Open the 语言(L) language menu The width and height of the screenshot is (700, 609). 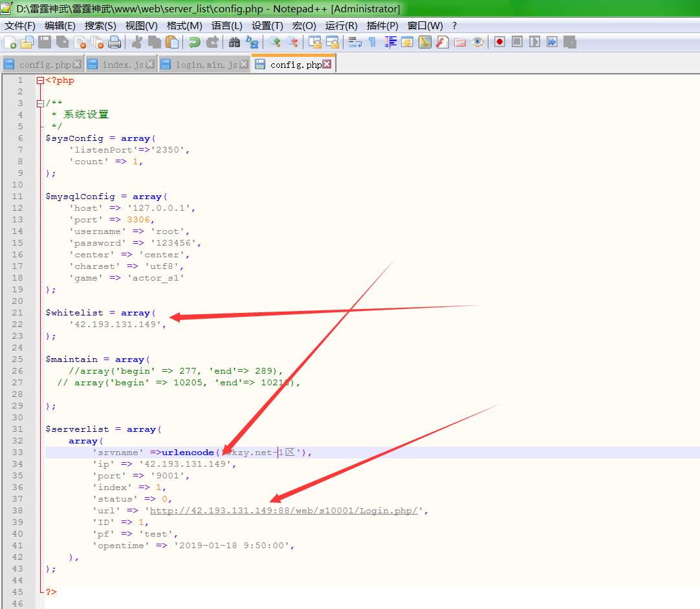(226, 25)
